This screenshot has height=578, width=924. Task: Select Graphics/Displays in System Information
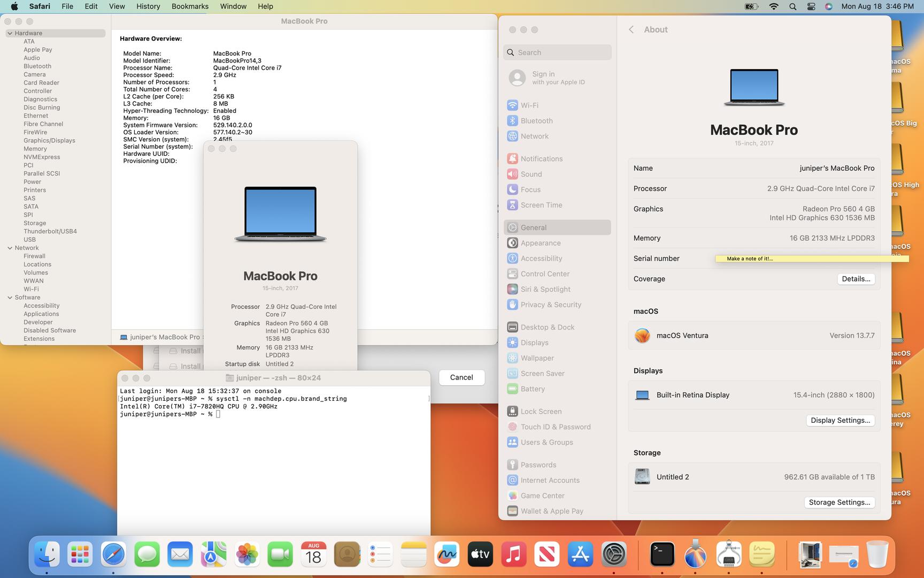[x=49, y=141]
